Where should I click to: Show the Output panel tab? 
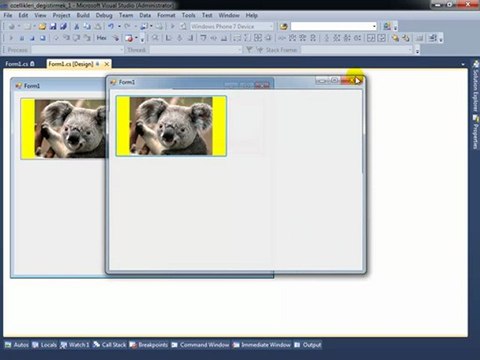tap(308, 345)
